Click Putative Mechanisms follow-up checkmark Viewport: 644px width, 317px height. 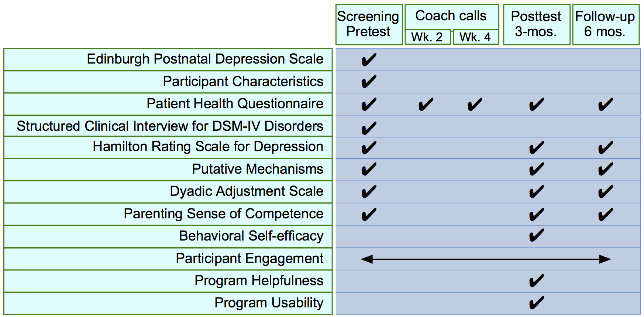[x=605, y=169]
